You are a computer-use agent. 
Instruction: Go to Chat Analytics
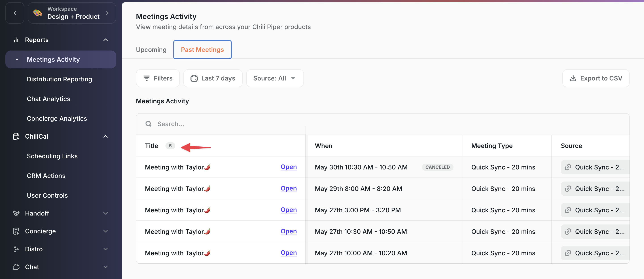click(49, 99)
